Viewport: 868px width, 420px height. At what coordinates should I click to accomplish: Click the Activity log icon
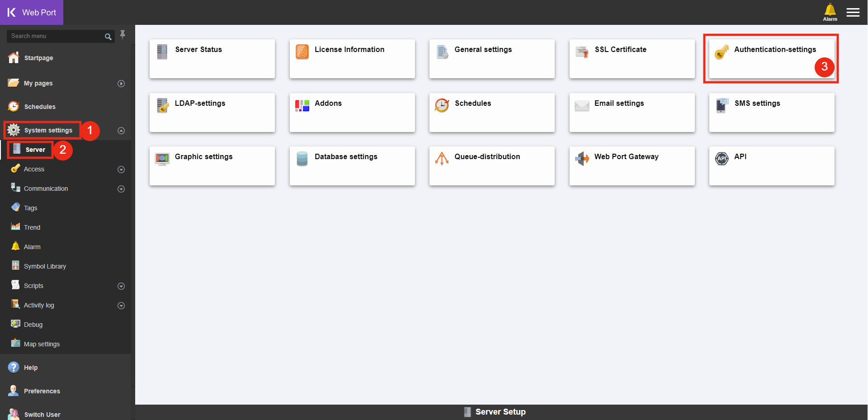(16, 304)
